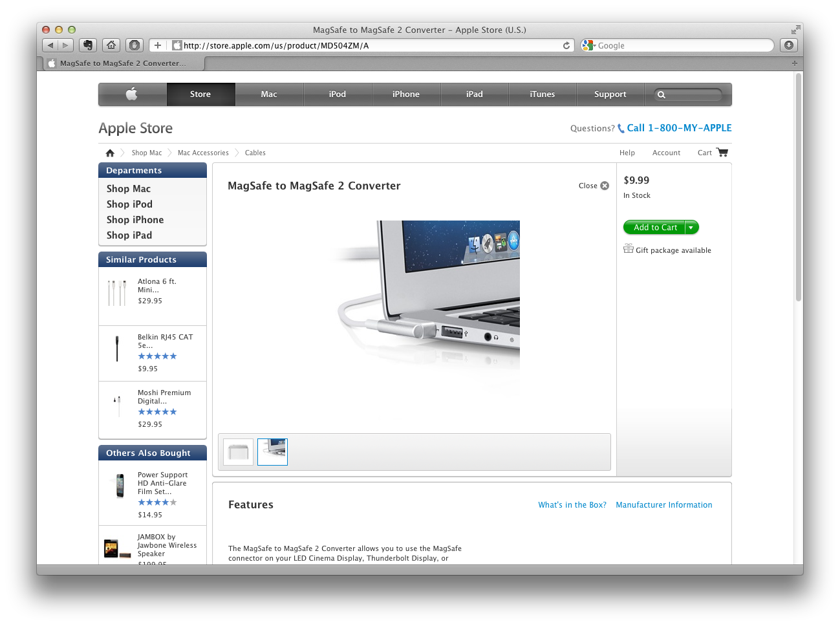Viewport: 840px width, 626px height.
Task: Select the MagSafe to MagSafe 2 Converter tab
Action: click(x=124, y=63)
